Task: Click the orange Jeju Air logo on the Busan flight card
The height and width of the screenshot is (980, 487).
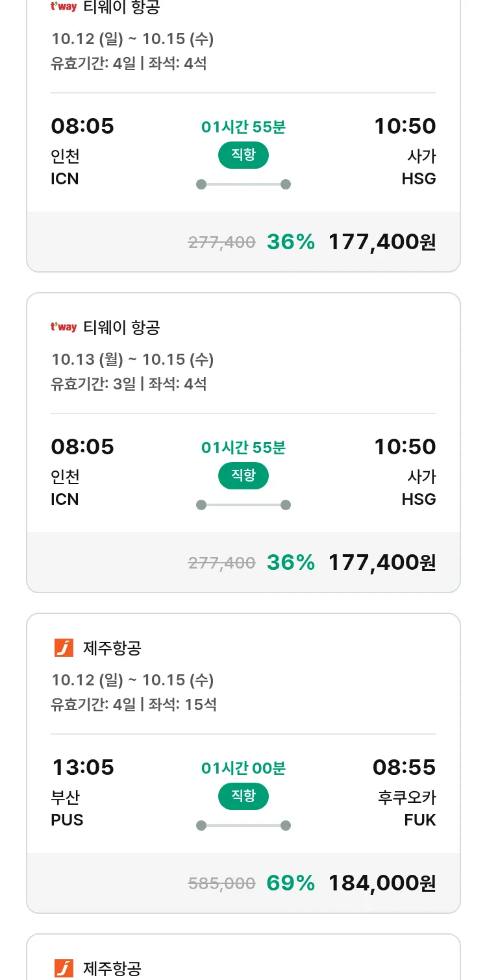Action: tap(64, 648)
